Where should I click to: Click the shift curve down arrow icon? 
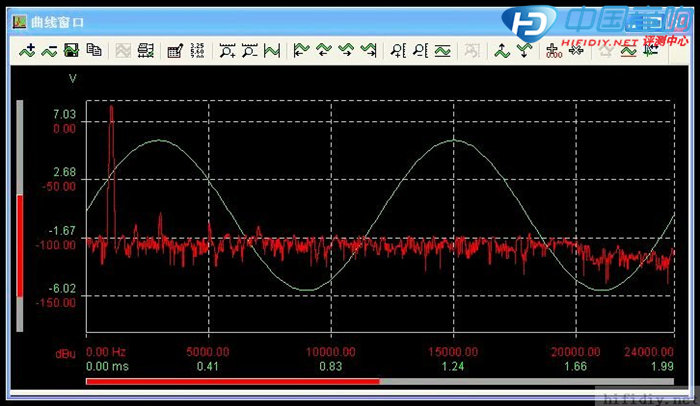click(x=523, y=50)
